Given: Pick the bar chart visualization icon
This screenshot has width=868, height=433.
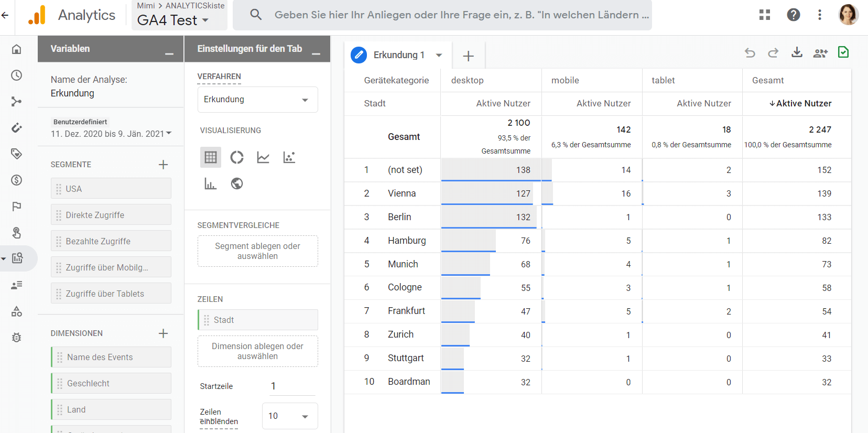Looking at the screenshot, I should coord(210,183).
